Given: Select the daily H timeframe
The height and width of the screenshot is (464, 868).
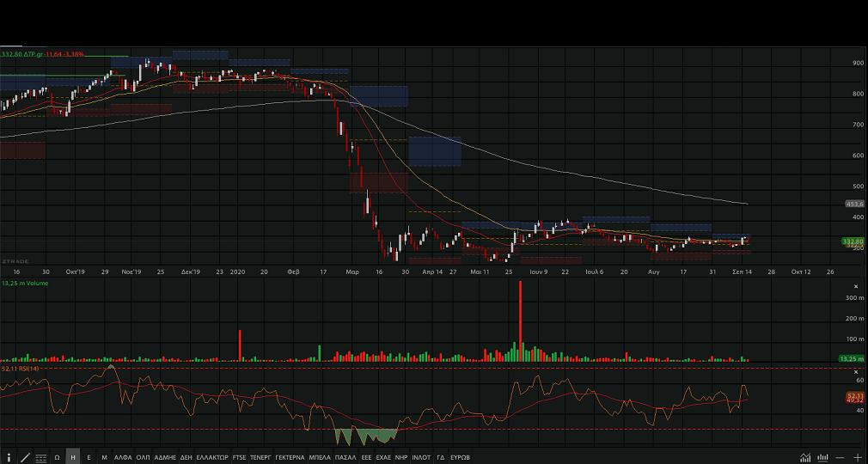Looking at the screenshot, I should coord(73,457).
